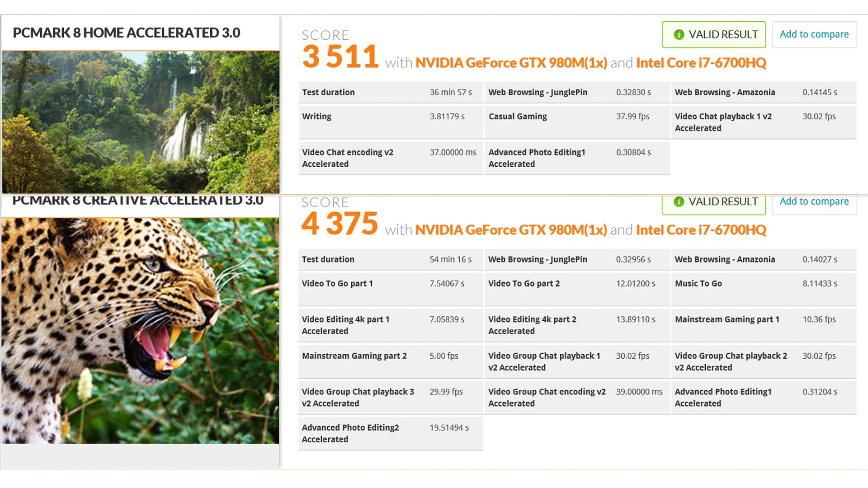868x488 pixels.
Task: Click the Intel Core i7-6700HQ link in Home result
Action: pyautogui.click(x=701, y=63)
